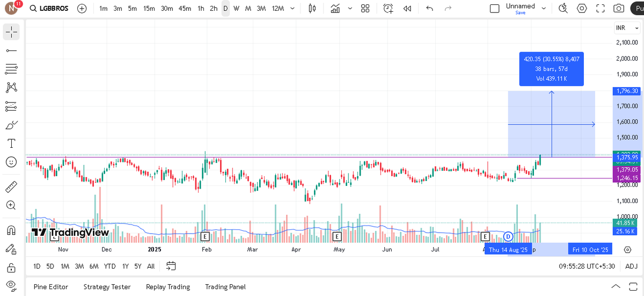Image resolution: width=644 pixels, height=296 pixels.
Task: Toggle stay in drawing mode
Action: (11, 249)
